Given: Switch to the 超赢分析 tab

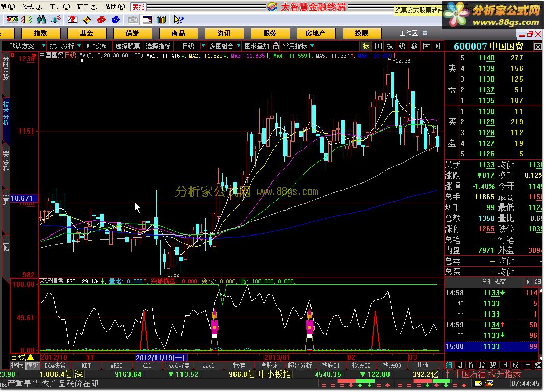Looking at the screenshot, I should click(300, 365).
